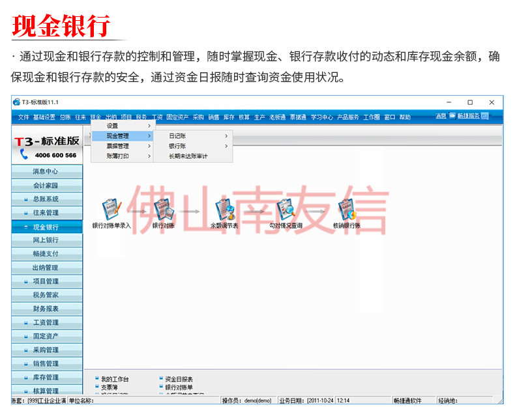This screenshot has height=420, width=515.
Task: Open the 核算 menu
Action: click(x=244, y=117)
